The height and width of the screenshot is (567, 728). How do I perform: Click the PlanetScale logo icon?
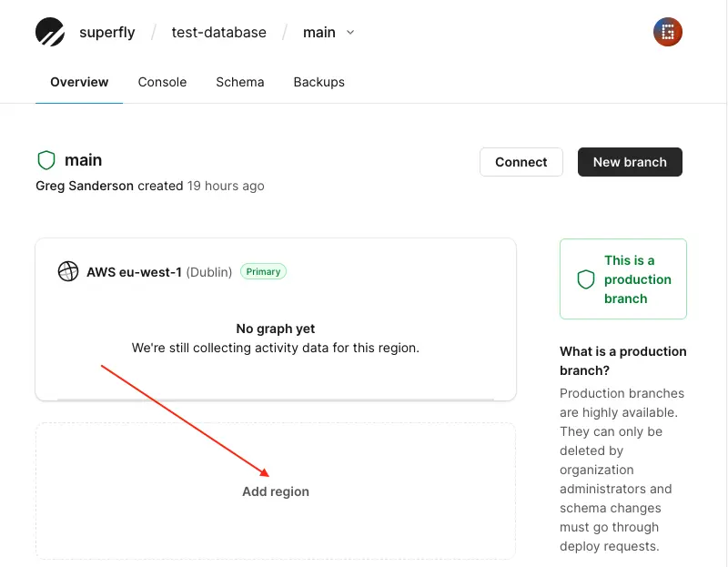[x=50, y=33]
